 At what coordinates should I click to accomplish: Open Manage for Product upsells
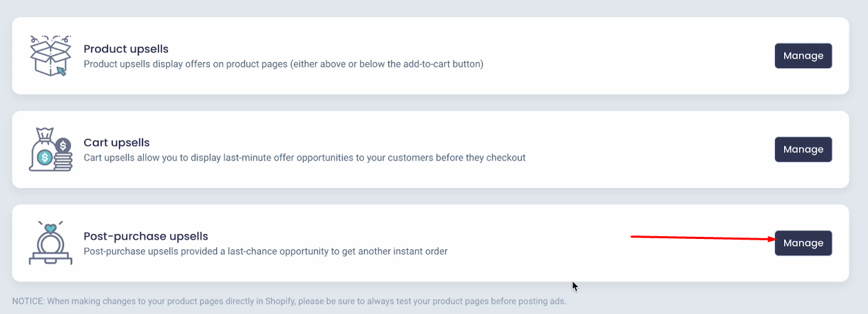pyautogui.click(x=803, y=56)
